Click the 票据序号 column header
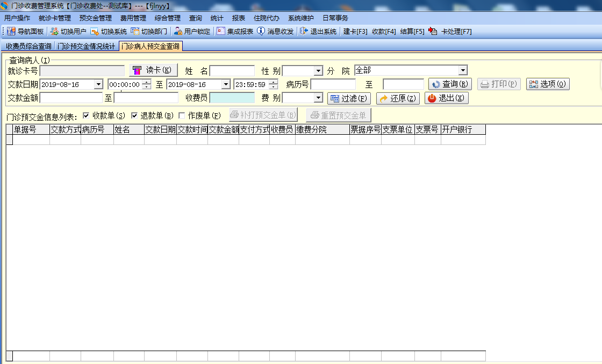The image size is (602, 364). 365,129
